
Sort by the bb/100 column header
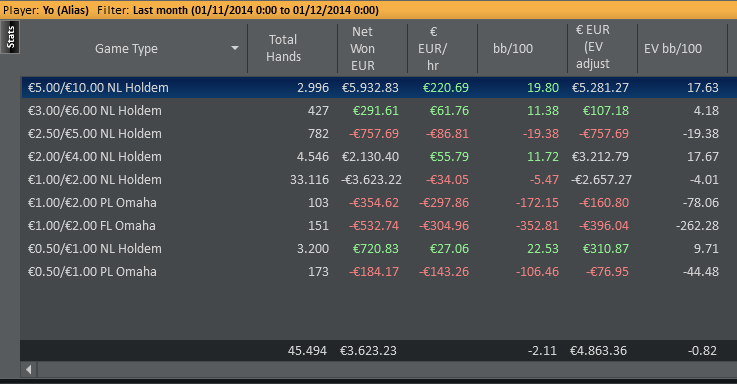[x=522, y=48]
